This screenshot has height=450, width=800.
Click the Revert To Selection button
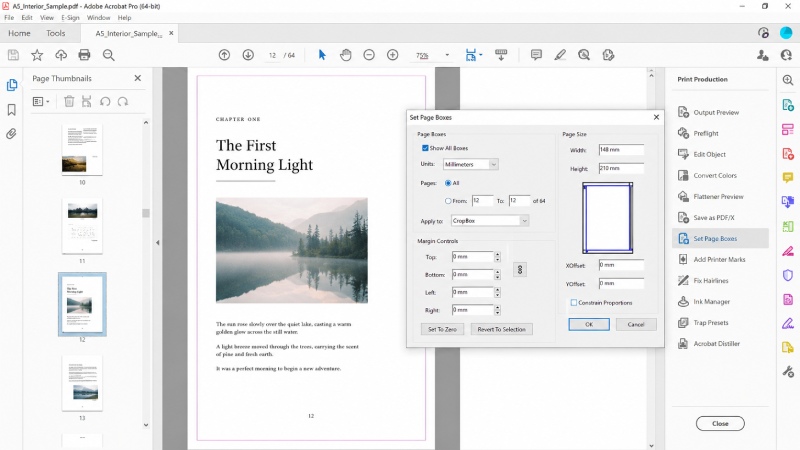click(502, 330)
